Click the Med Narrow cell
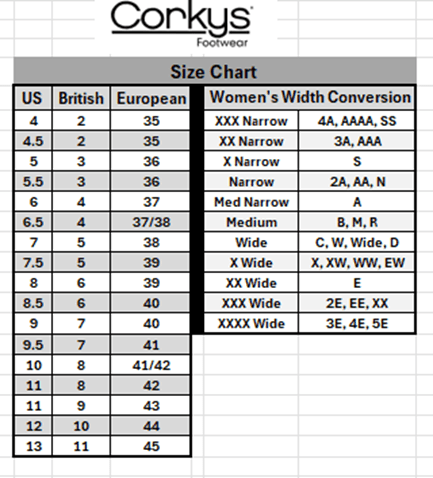The width and height of the screenshot is (433, 478). pyautogui.click(x=251, y=202)
